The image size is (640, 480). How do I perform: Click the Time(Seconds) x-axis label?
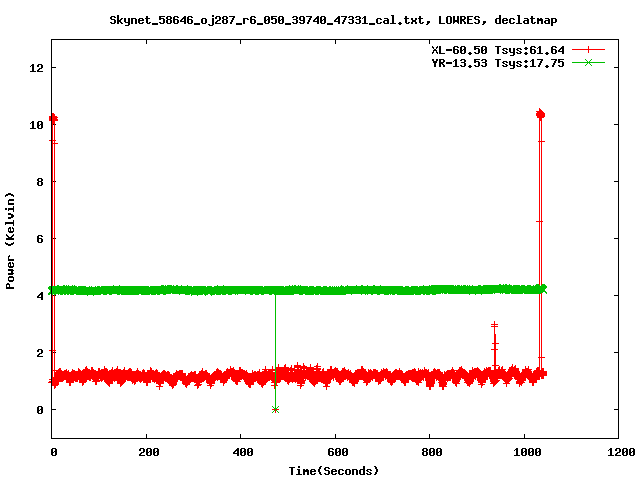point(333,471)
